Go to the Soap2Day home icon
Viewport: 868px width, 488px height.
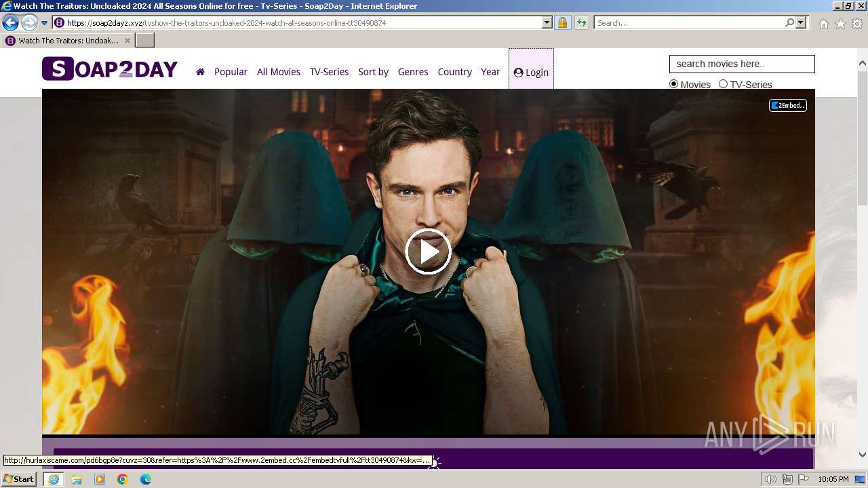coord(200,72)
